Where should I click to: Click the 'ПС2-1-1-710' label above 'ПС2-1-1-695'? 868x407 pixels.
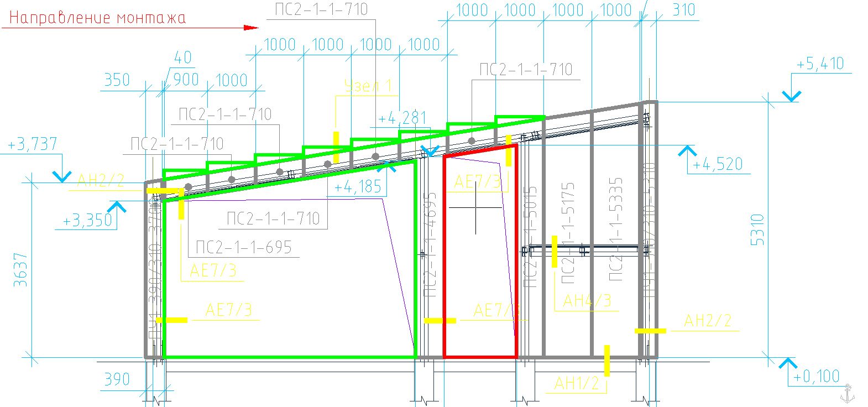tap(273, 218)
